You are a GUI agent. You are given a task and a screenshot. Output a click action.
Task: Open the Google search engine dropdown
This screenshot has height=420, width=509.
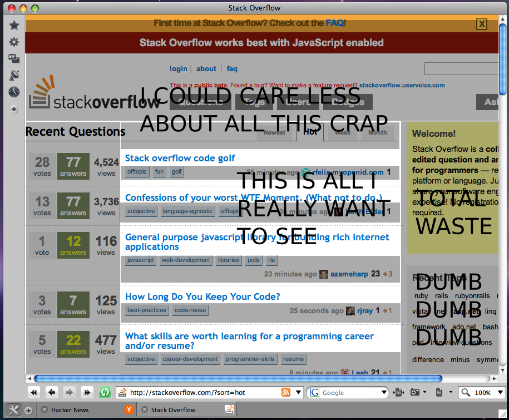point(384,392)
